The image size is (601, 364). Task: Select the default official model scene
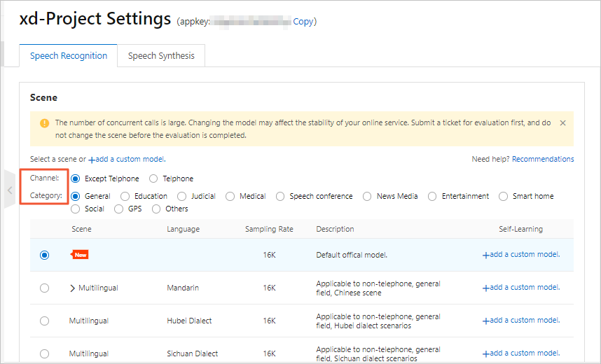[x=44, y=255]
